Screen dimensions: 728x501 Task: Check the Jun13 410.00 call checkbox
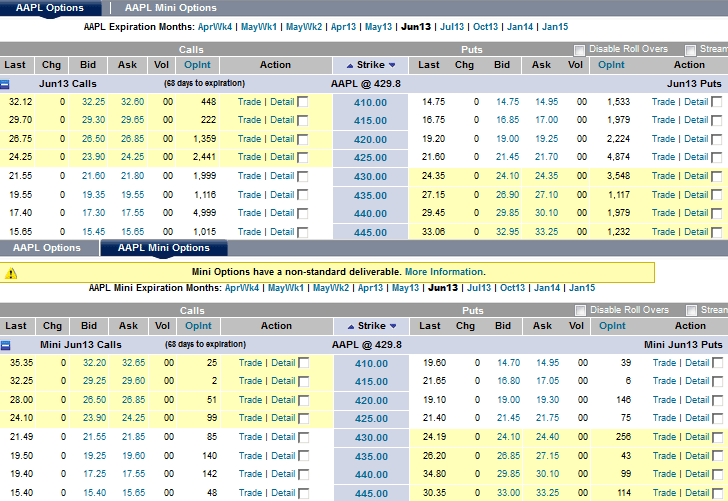coord(303,102)
